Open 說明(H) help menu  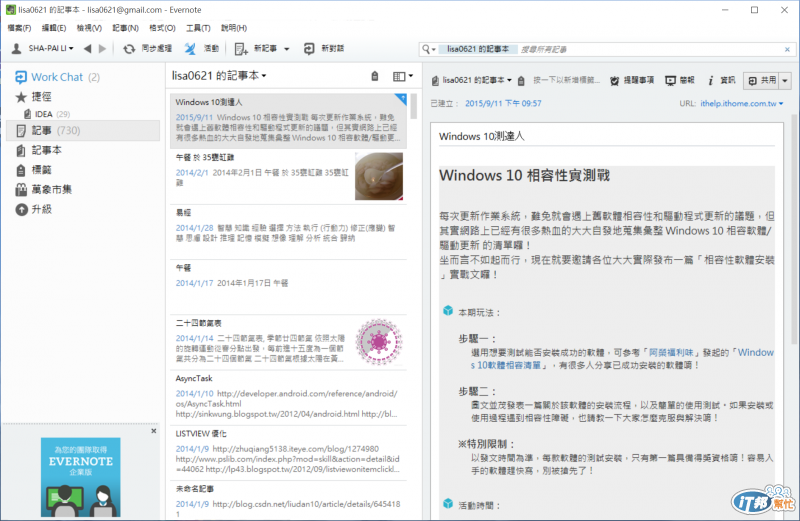(x=234, y=28)
